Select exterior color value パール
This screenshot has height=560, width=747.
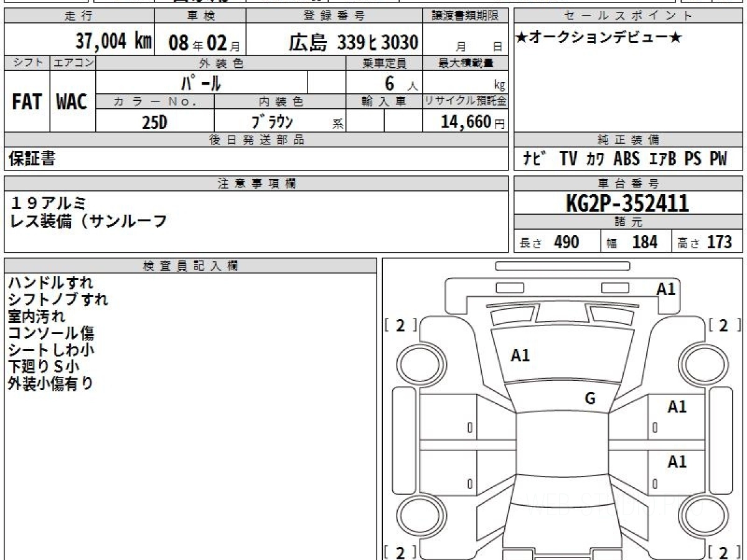click(201, 83)
